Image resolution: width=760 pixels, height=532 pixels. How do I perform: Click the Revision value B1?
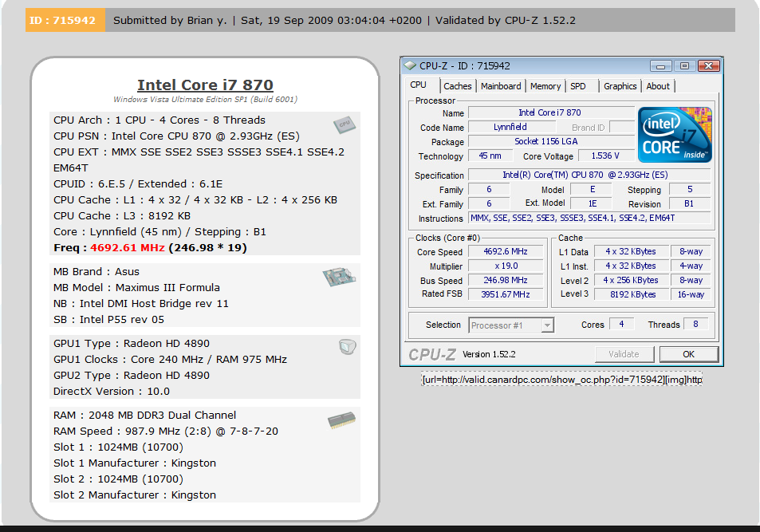pyautogui.click(x=689, y=203)
